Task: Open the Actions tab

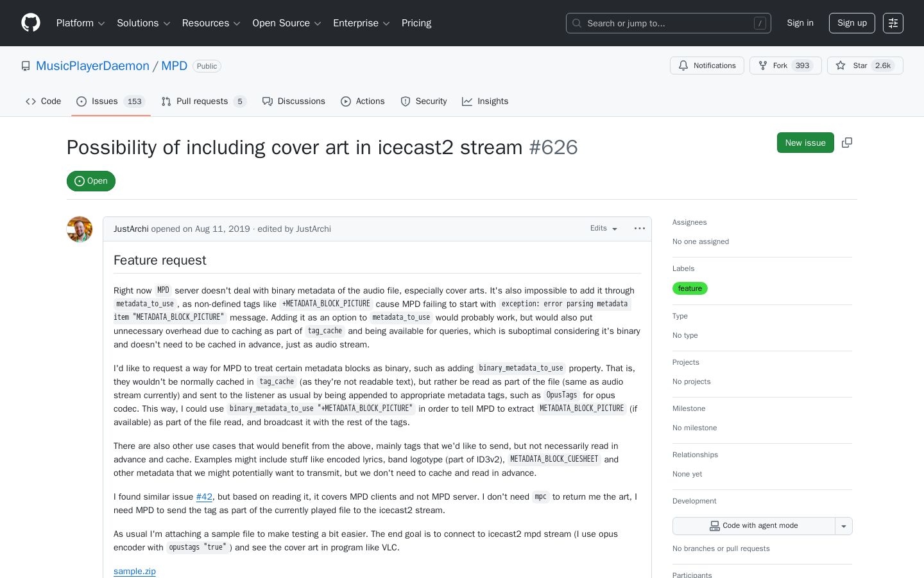Action: click(363, 101)
